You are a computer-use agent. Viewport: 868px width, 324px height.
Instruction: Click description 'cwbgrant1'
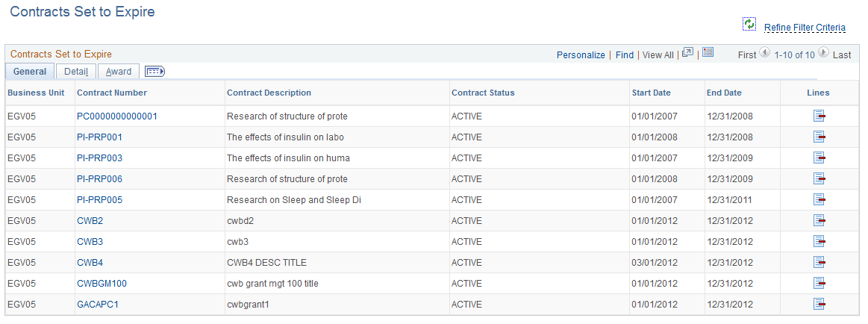[x=248, y=305]
